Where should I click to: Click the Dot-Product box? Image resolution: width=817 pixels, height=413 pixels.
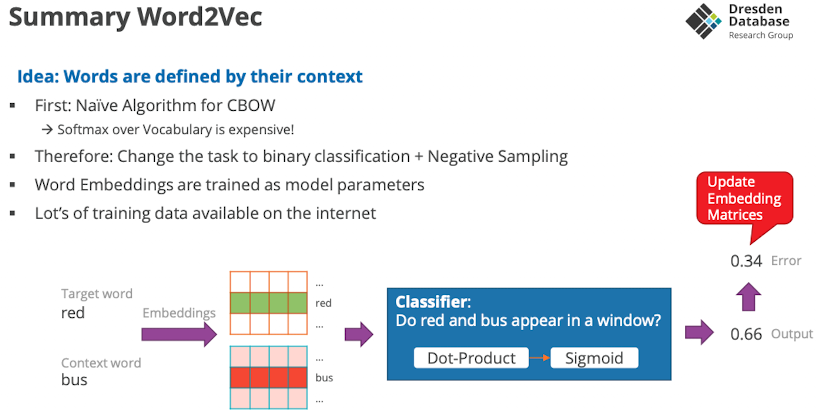point(471,358)
